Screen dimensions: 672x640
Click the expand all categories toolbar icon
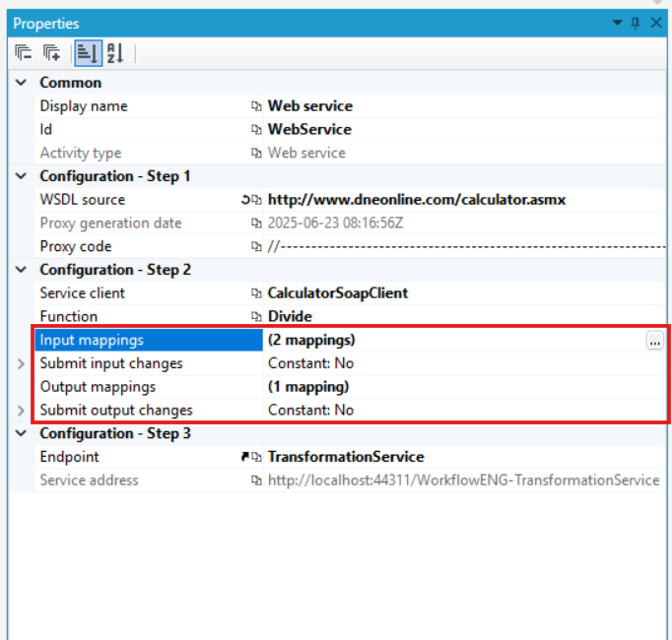(52, 53)
